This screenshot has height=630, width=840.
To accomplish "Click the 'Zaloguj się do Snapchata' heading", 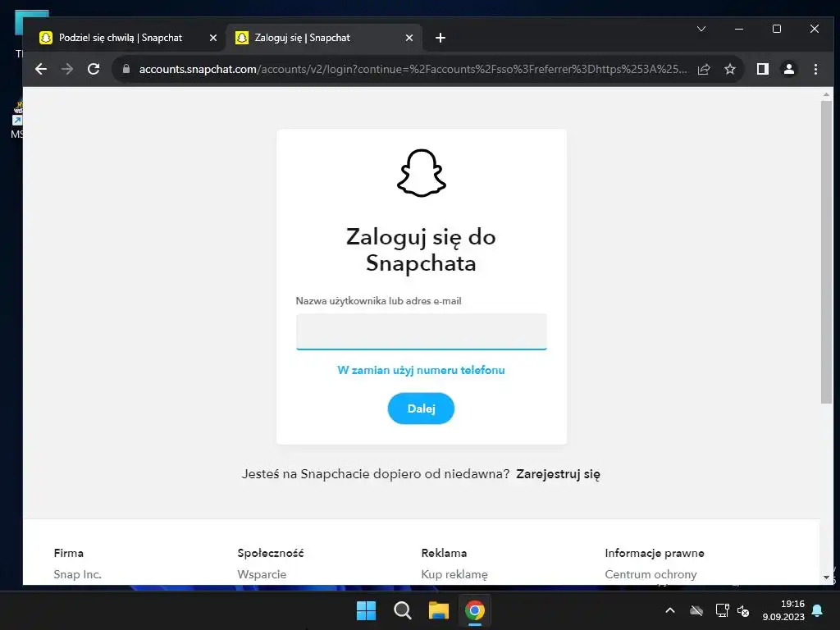I will [x=421, y=250].
